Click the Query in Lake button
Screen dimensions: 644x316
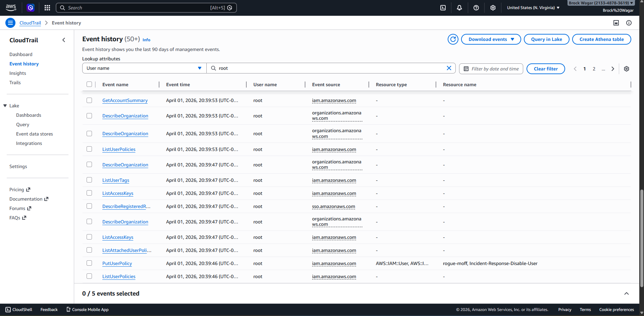point(546,39)
